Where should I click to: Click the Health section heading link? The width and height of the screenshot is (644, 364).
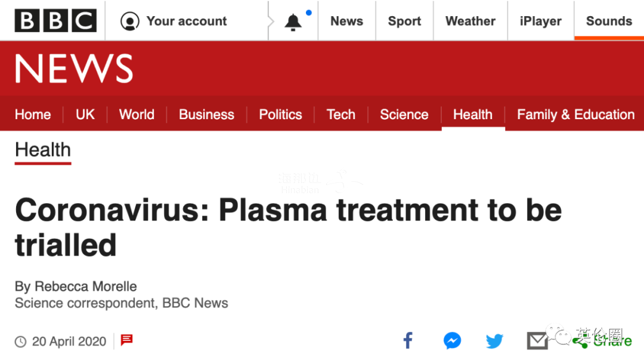click(x=43, y=150)
